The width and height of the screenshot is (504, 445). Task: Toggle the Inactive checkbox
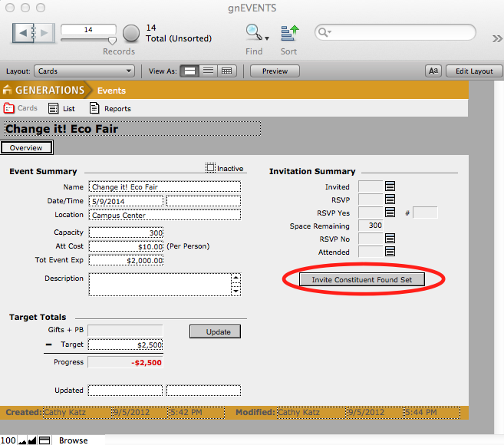211,168
